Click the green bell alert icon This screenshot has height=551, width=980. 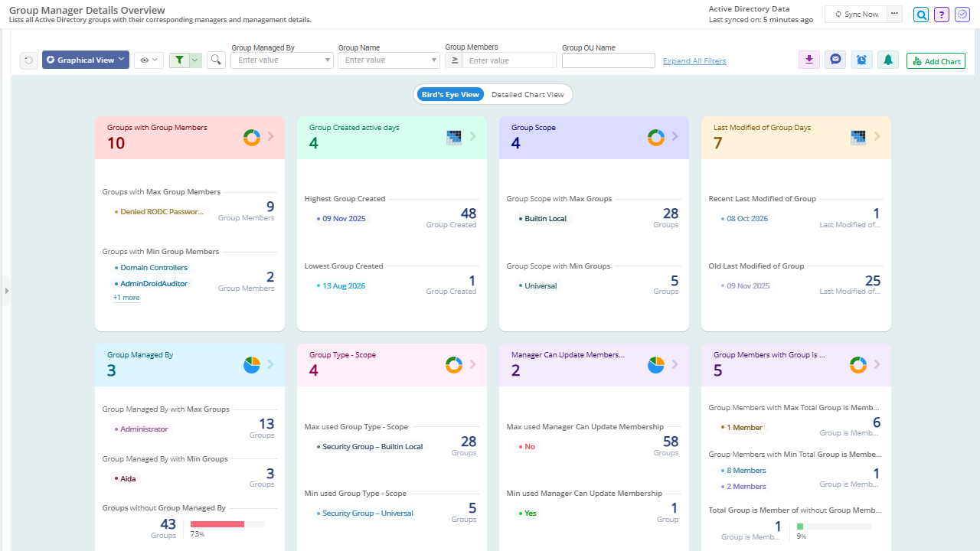[888, 60]
